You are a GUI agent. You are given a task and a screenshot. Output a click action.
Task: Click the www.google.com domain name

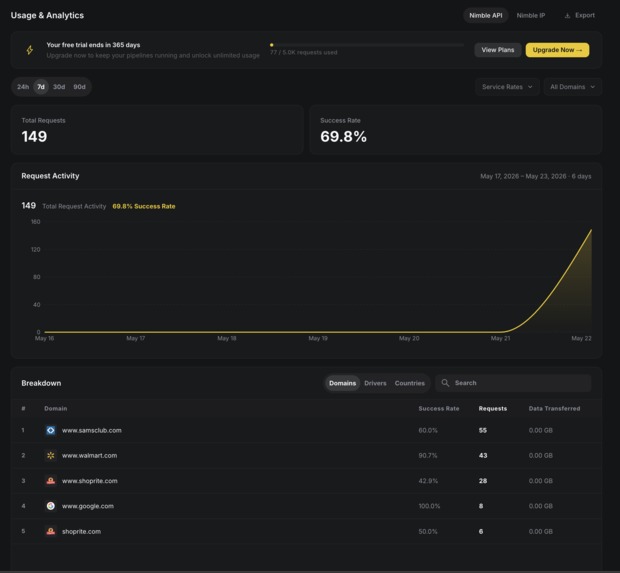88,506
